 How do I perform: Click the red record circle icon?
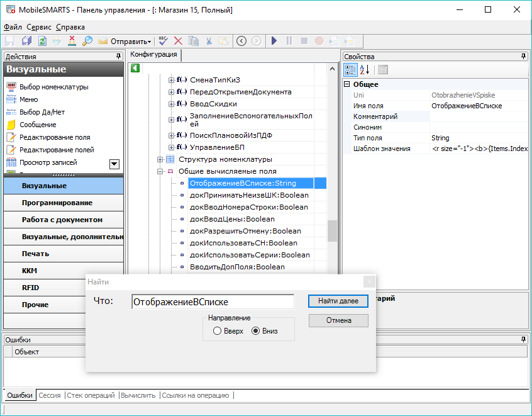pyautogui.click(x=319, y=41)
